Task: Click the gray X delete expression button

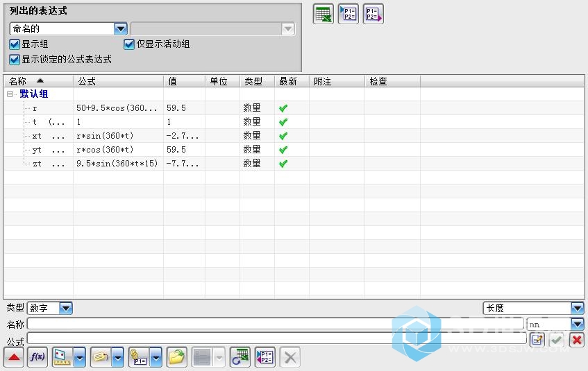Action: [290, 357]
